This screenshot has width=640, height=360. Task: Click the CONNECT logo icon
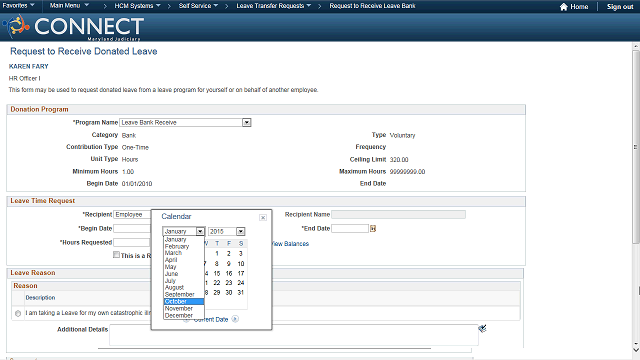(16, 26)
